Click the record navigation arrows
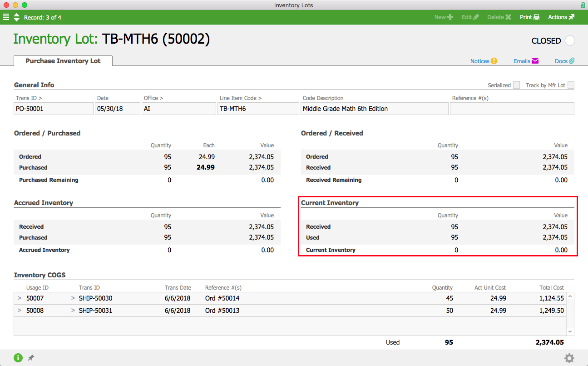Viewport: 588px width, 366px height. tap(17, 17)
